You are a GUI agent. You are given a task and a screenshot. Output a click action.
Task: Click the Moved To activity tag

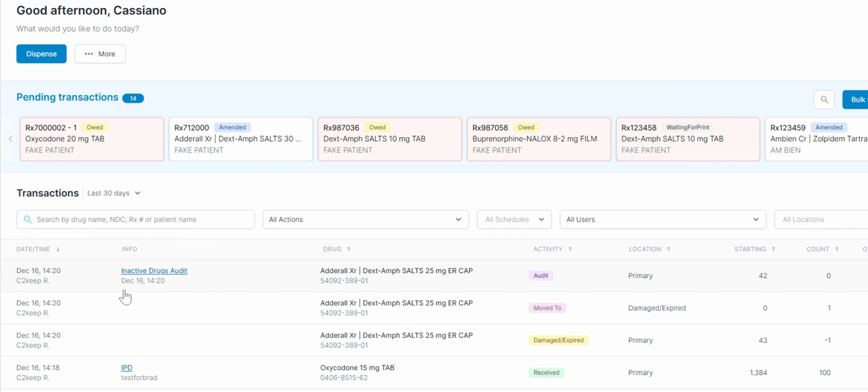[547, 308]
